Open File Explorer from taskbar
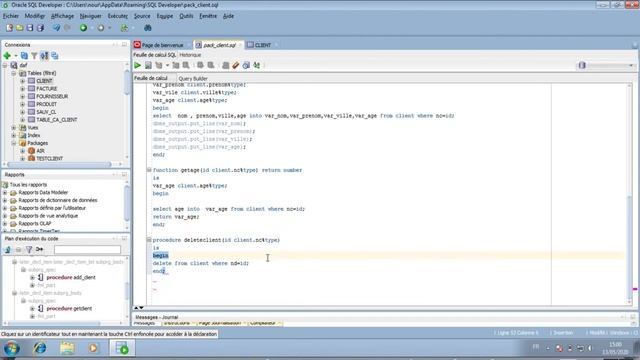640x360 pixels. [67, 348]
